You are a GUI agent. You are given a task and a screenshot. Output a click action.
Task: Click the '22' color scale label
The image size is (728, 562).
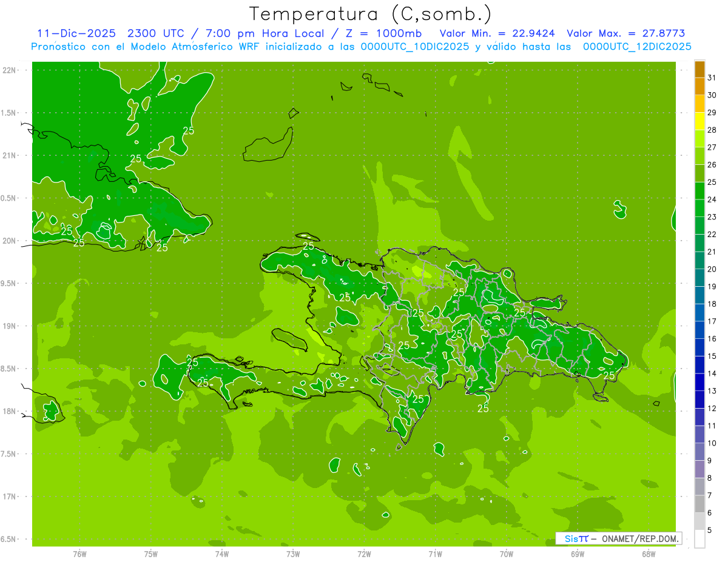pos(712,235)
